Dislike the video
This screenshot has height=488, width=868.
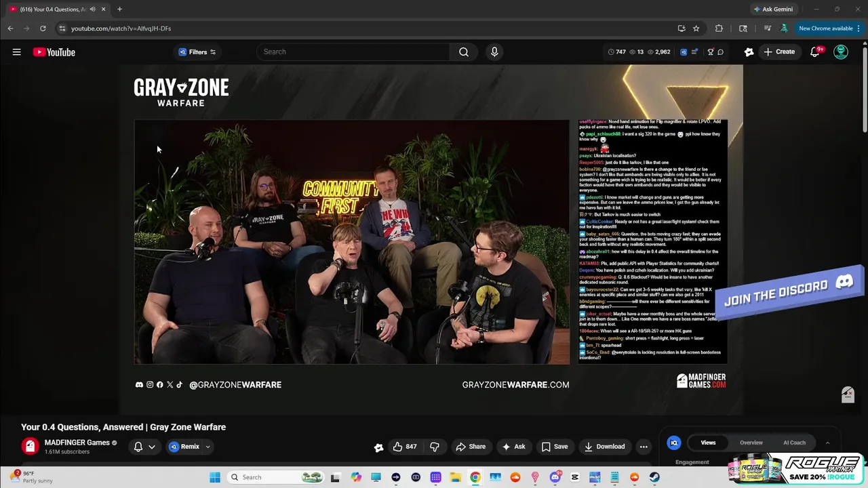435,447
